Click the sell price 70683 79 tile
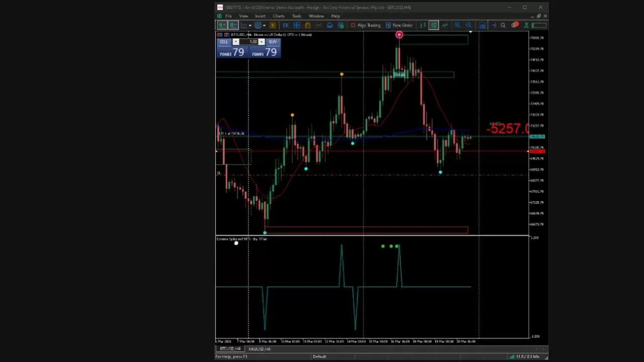This screenshot has height=362, width=644. coord(232,52)
